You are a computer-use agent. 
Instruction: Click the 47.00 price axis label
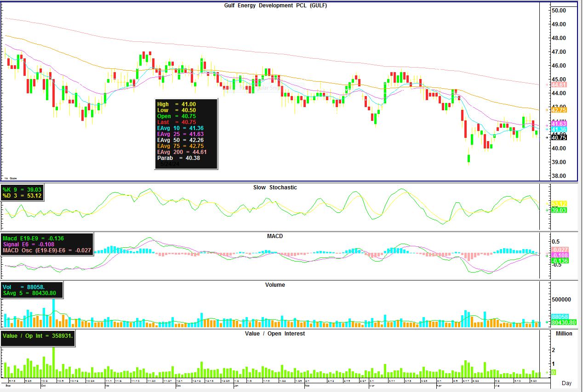[x=559, y=52]
